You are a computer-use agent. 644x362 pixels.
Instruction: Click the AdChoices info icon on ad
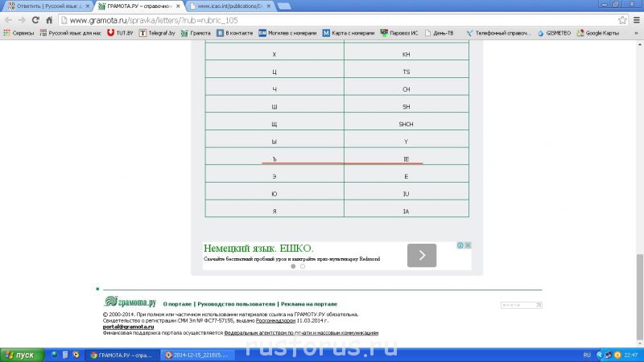tap(460, 245)
